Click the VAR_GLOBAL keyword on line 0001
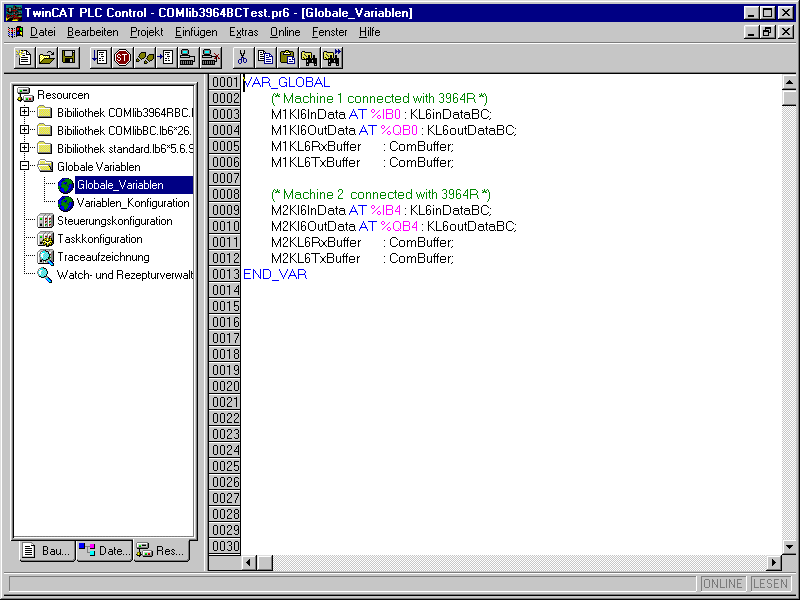 [x=287, y=82]
